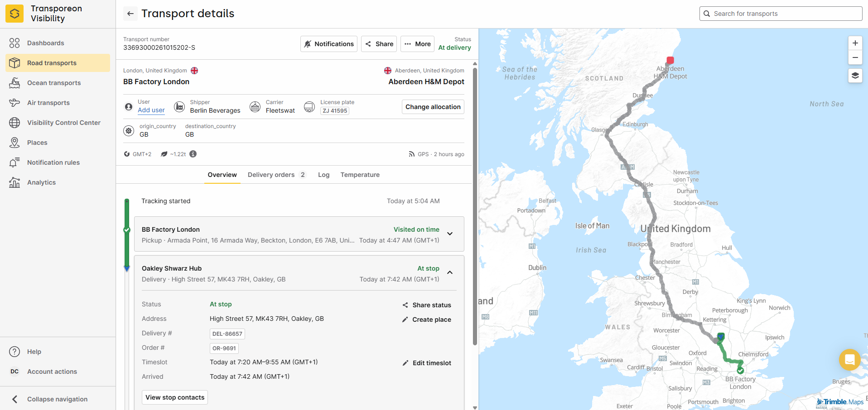Image resolution: width=868 pixels, height=410 pixels.
Task: Open the More options menu
Action: click(x=418, y=44)
